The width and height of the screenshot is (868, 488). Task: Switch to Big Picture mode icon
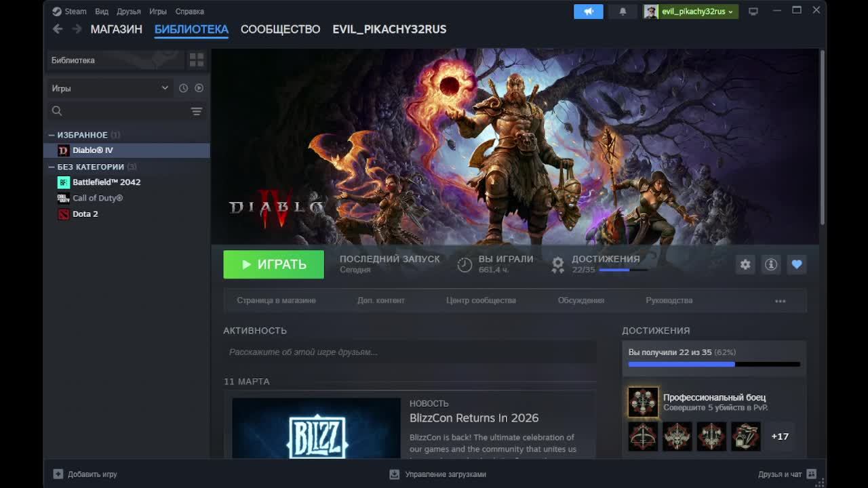tap(753, 12)
